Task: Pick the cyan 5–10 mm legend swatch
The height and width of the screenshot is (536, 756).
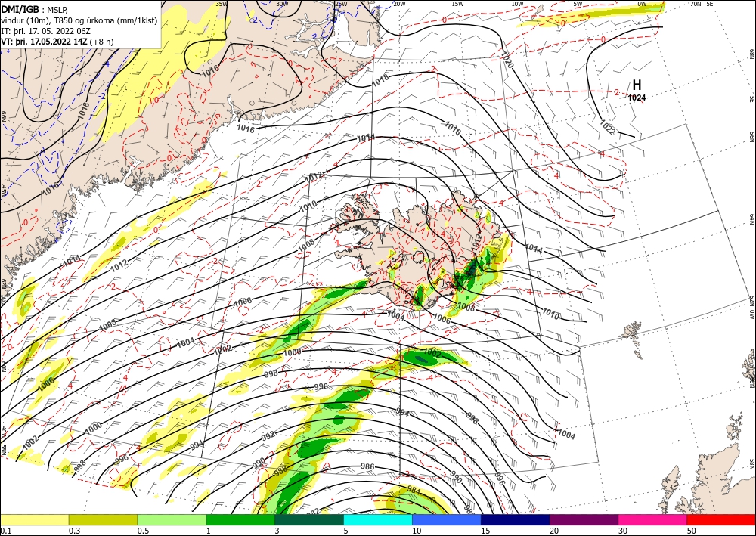Action: 378,519
